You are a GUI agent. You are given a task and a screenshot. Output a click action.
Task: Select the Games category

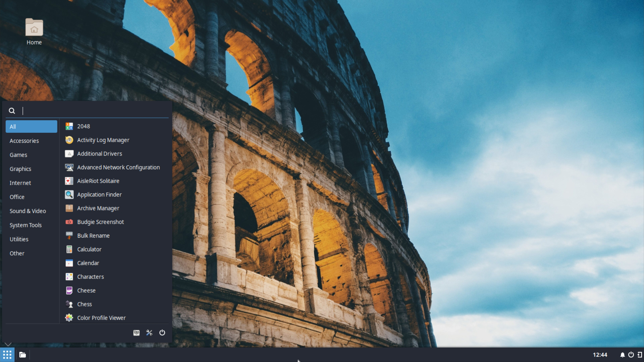click(18, 155)
